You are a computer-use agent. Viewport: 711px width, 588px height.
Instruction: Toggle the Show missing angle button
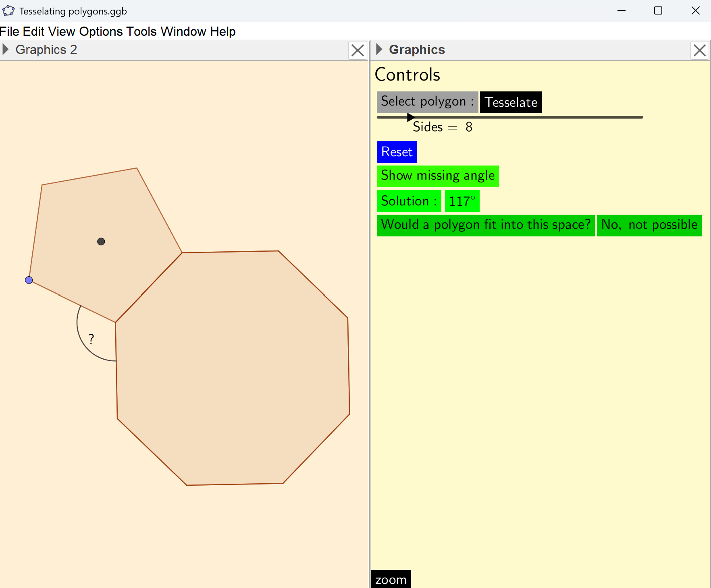click(438, 176)
